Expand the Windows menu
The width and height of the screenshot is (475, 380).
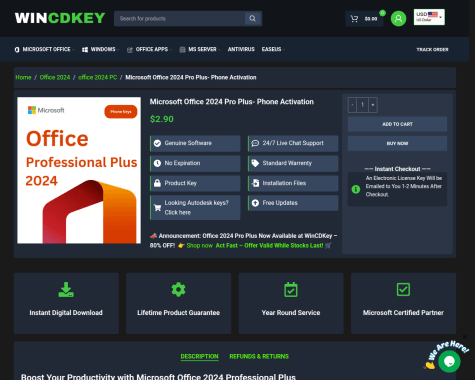[100, 49]
